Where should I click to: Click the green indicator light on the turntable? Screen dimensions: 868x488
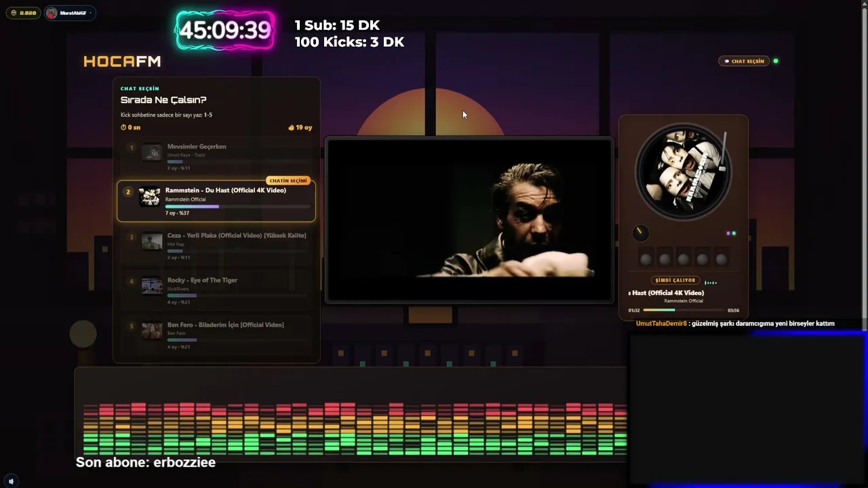734,233
